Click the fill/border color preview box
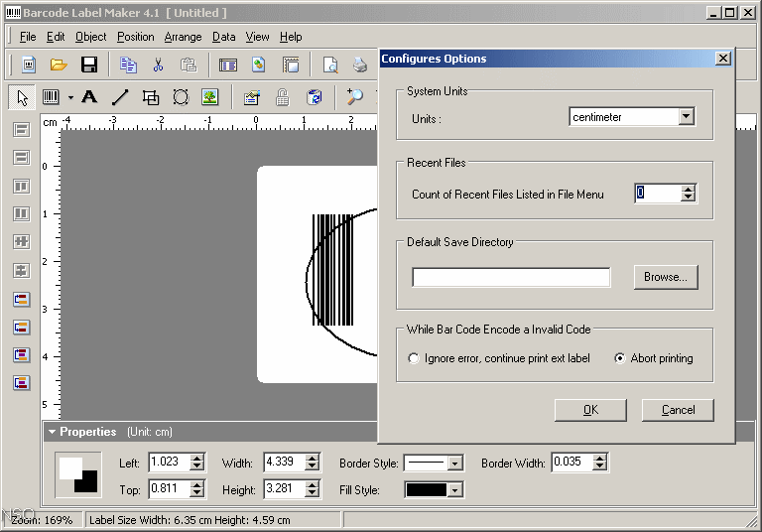762x532 pixels. 78,474
